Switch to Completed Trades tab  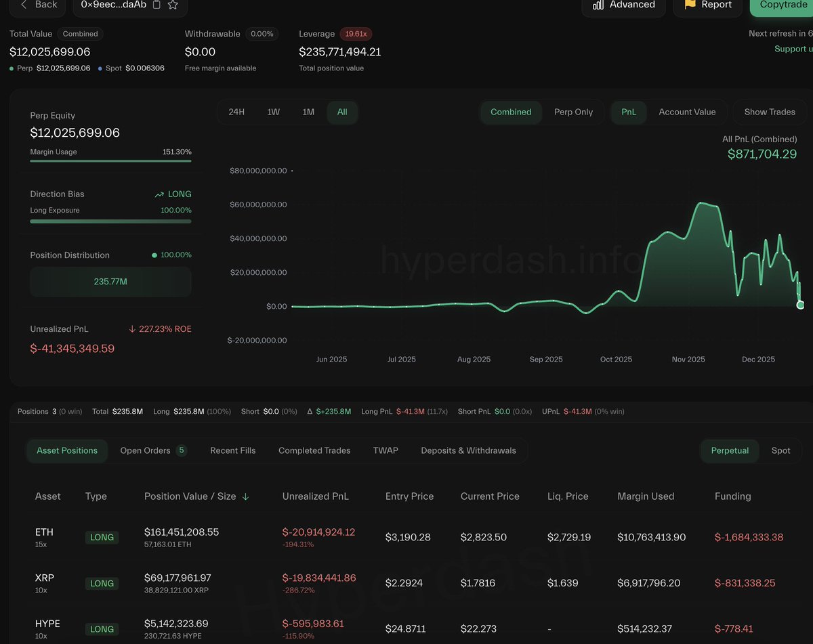[314, 450]
